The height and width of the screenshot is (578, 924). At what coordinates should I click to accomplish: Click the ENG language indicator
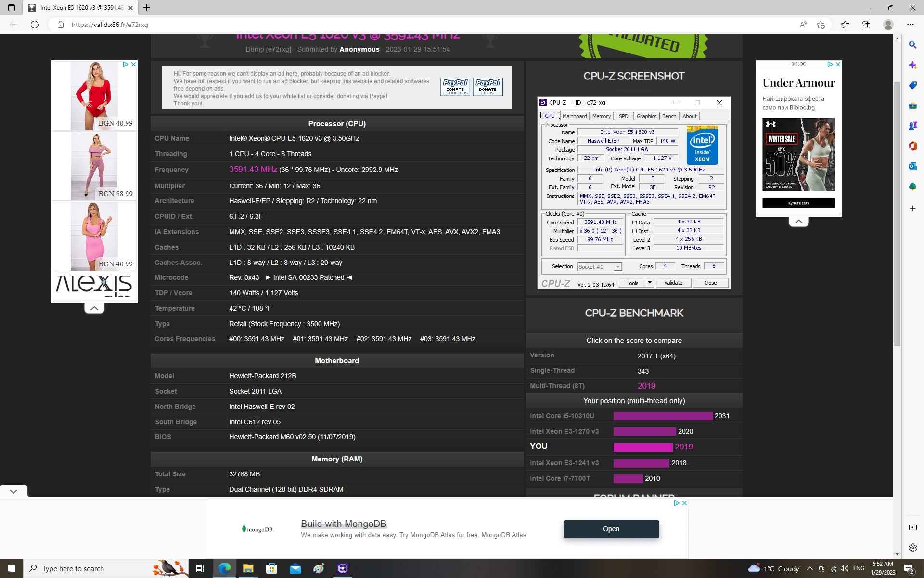click(x=859, y=568)
